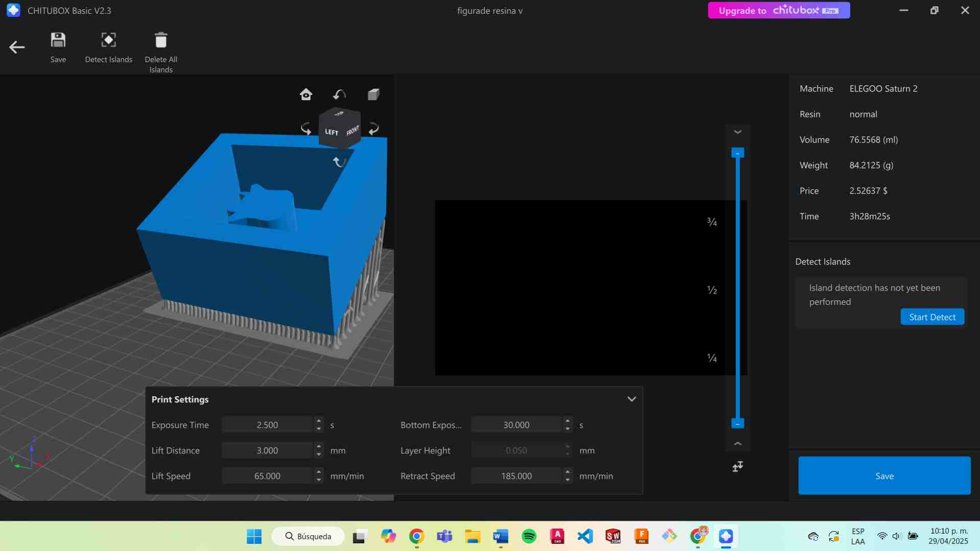The image size is (980, 551).
Task: Reset view with the home icon
Action: (x=306, y=94)
